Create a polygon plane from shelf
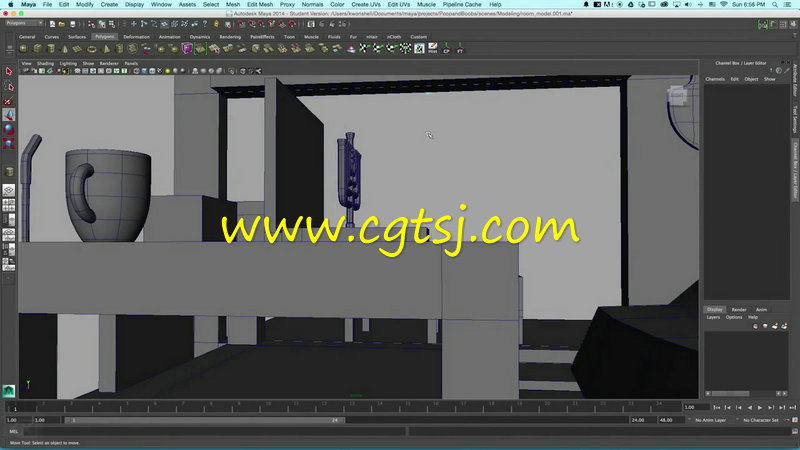Image resolution: width=800 pixels, height=450 pixels. (78, 48)
